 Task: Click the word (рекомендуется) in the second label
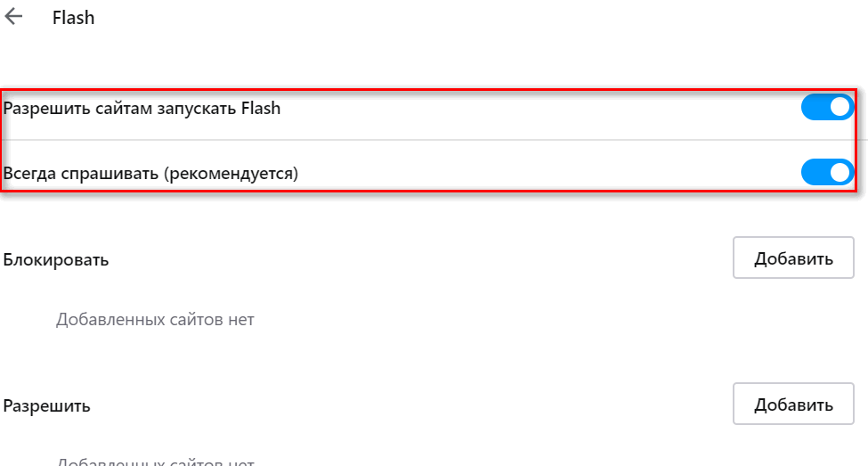pyautogui.click(x=230, y=173)
